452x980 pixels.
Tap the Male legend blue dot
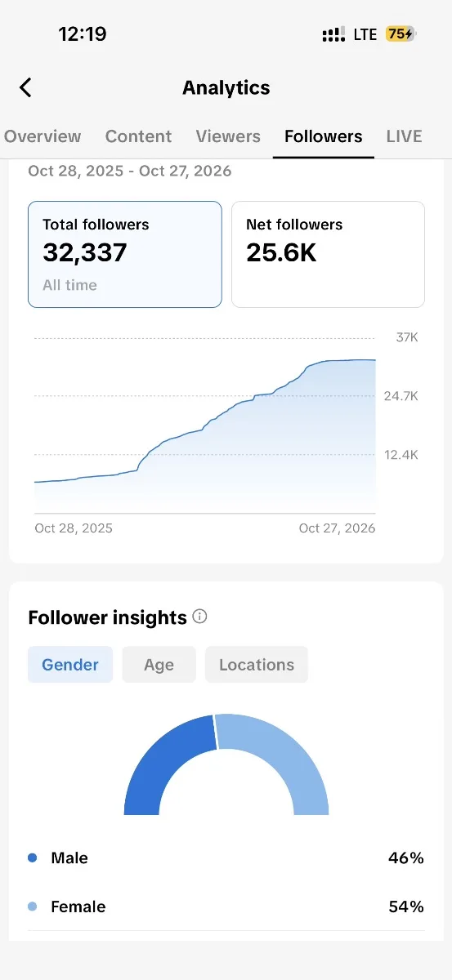[x=33, y=857]
